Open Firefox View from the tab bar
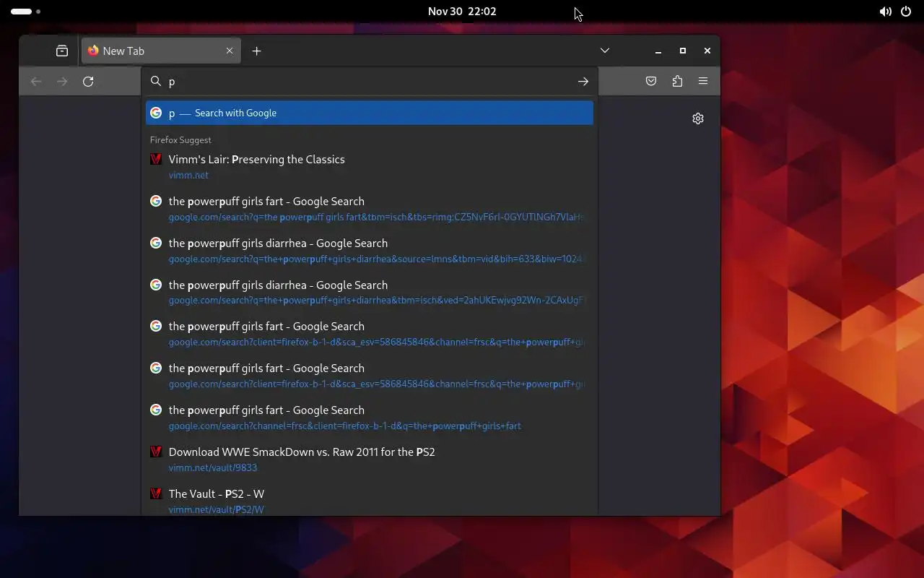 click(62, 51)
